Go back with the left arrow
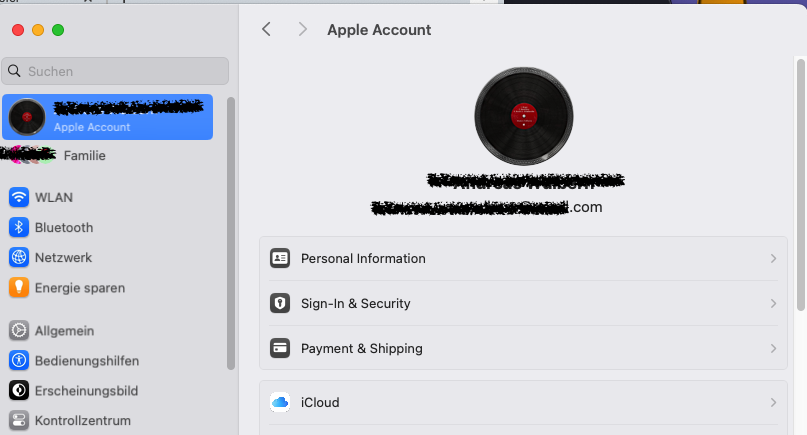Viewport: 807px width, 435px height. 266,29
